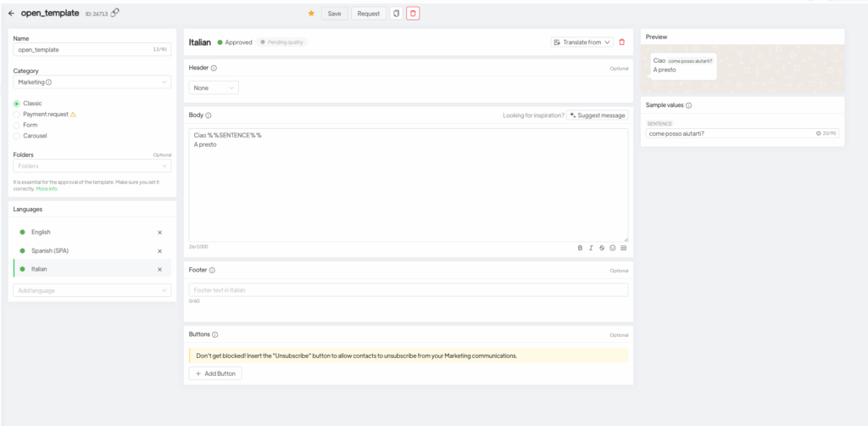Choose the Carousel template type
868x426 pixels.
coord(17,136)
